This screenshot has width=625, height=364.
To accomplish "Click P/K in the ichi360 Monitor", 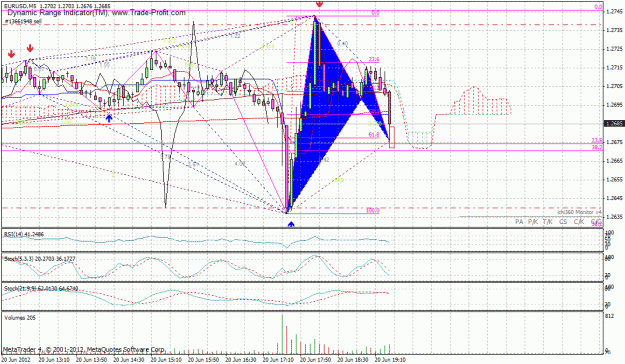I will pos(533,221).
